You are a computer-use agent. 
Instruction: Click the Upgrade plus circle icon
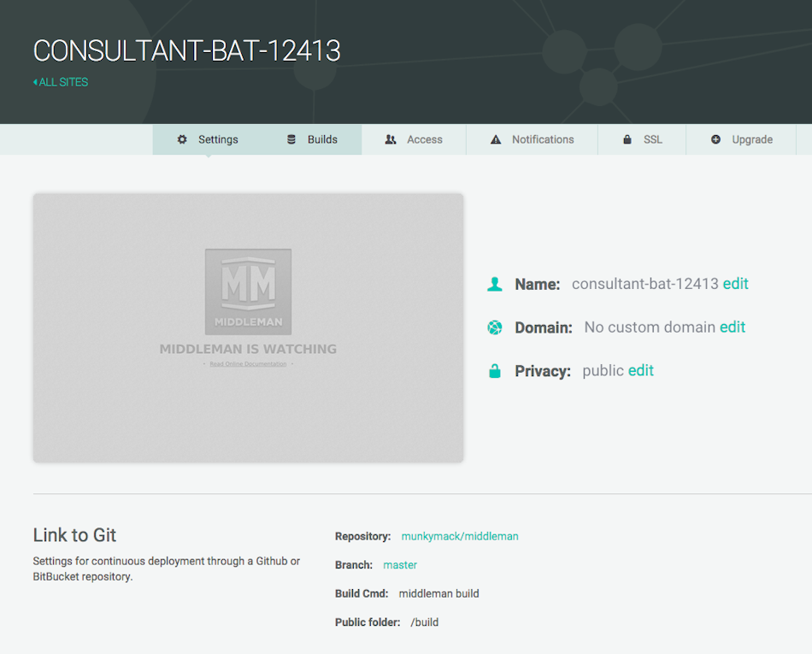click(715, 139)
